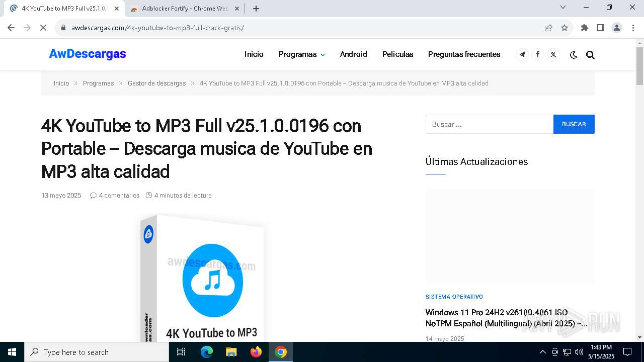Click the Chrome icon in the taskbar
Viewport: 644px width, 362px height.
tap(281, 352)
